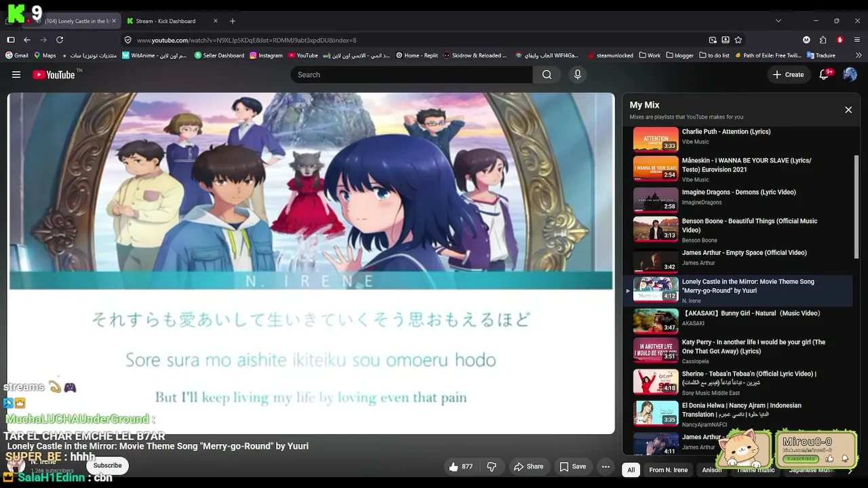The height and width of the screenshot is (488, 868).
Task: Select the playing Lonely Castle mix entry
Action: [738, 290]
